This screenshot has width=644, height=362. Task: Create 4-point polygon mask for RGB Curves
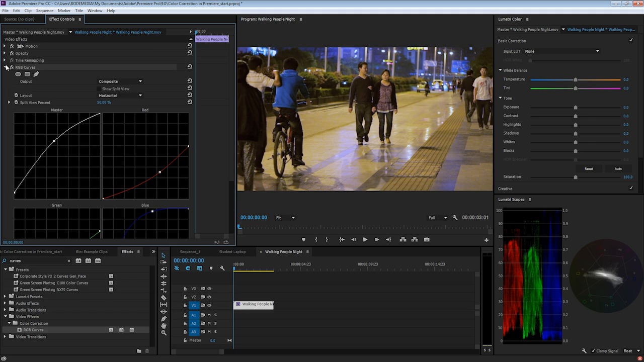(27, 74)
